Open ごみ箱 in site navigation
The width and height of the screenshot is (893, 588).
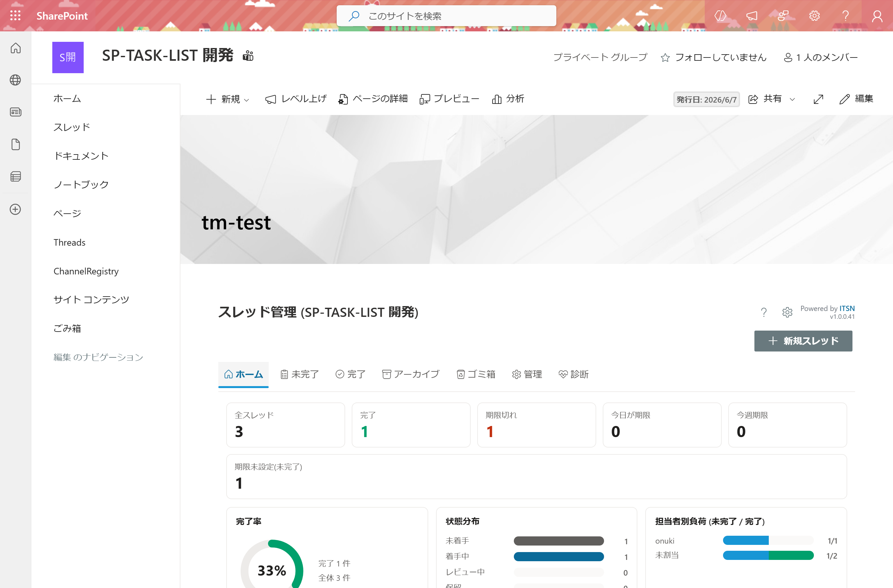point(67,329)
